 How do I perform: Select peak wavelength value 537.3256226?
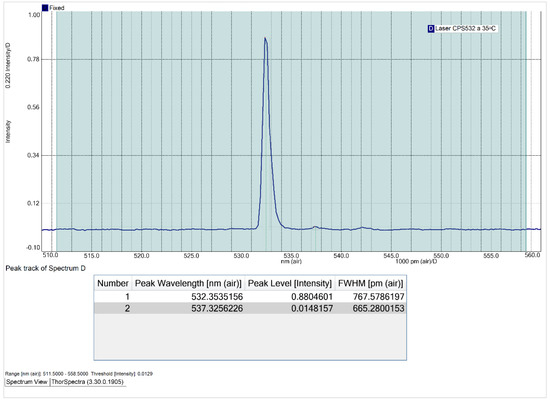(x=217, y=309)
